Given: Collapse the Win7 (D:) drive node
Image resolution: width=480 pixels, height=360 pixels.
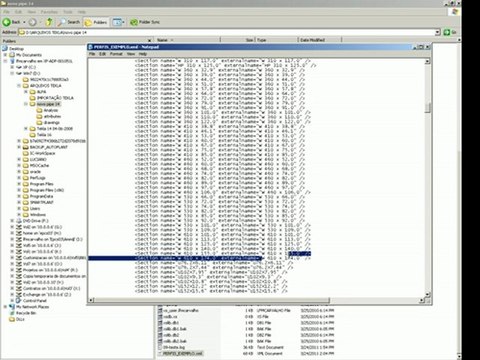Looking at the screenshot, I should click(12, 73).
